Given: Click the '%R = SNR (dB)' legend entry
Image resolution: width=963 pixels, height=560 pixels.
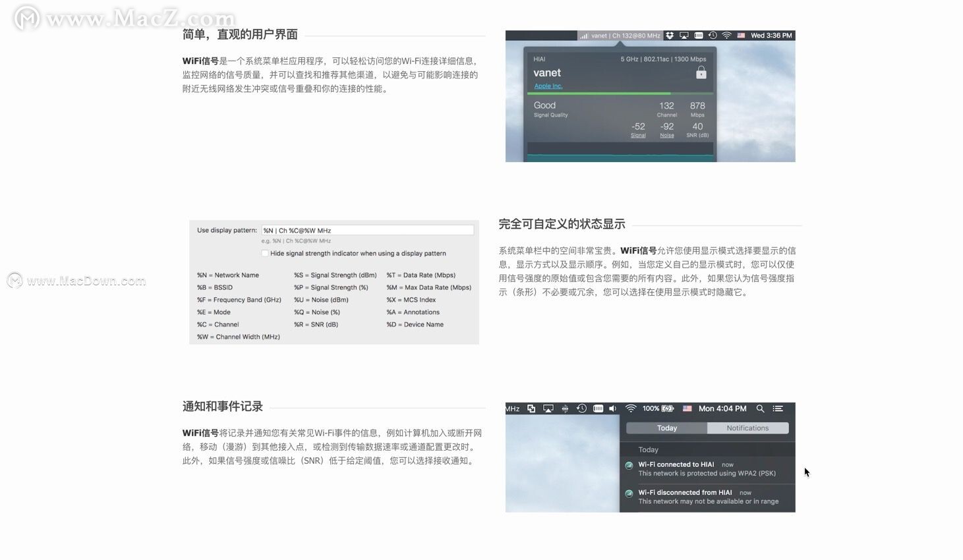Looking at the screenshot, I should tap(316, 325).
